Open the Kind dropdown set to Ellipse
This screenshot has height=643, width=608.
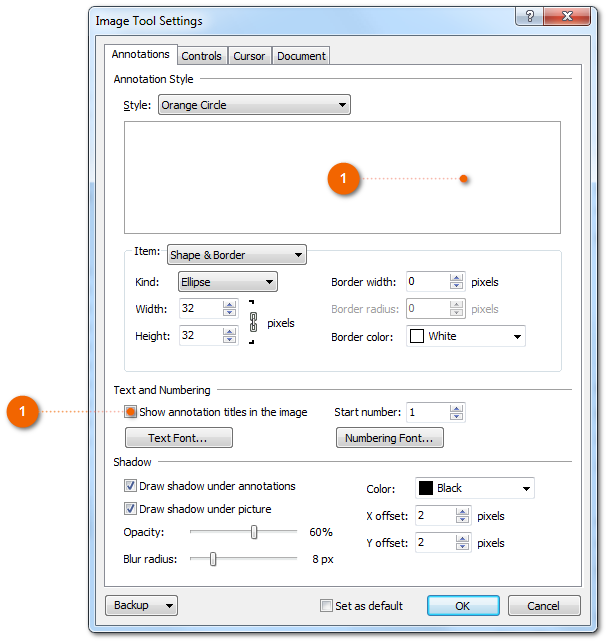[x=227, y=283]
